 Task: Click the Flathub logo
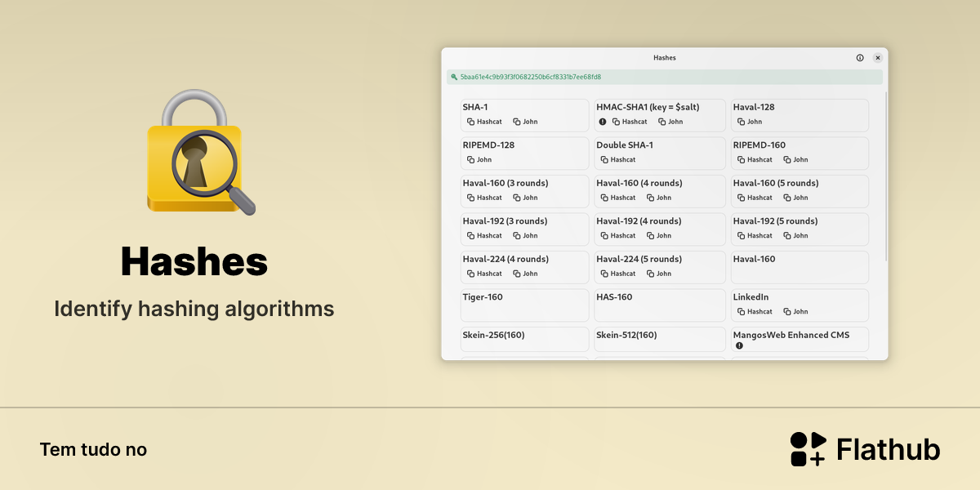coord(865,449)
